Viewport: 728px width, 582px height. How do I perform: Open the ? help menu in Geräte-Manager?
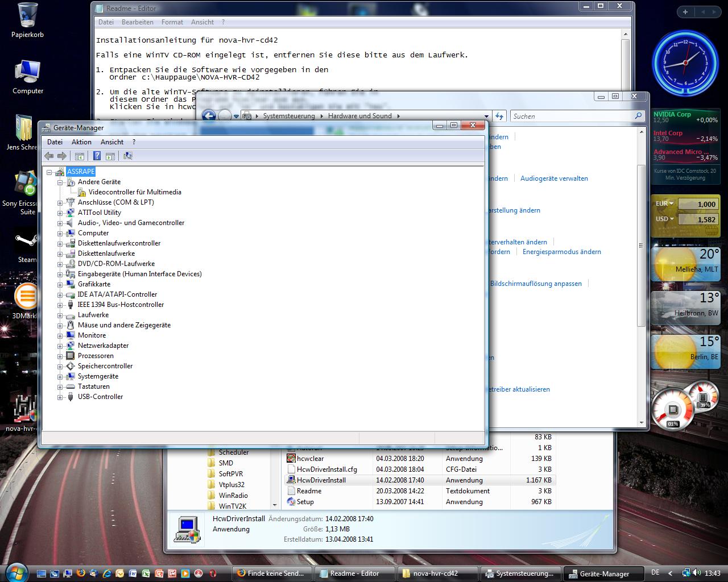(134, 142)
